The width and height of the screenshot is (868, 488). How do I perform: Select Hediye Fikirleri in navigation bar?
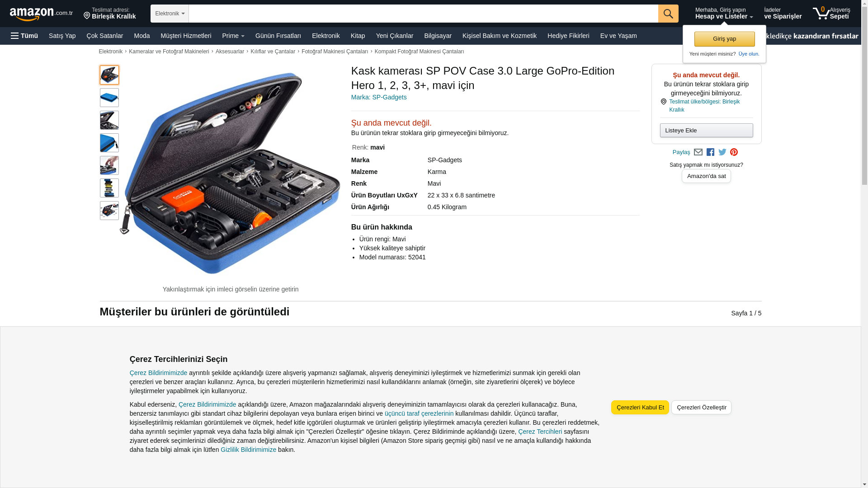click(568, 36)
